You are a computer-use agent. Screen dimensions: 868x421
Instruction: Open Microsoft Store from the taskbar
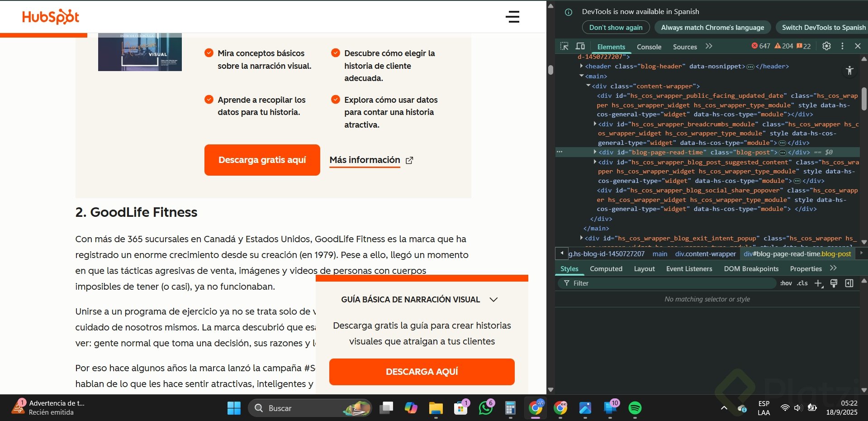click(x=460, y=408)
